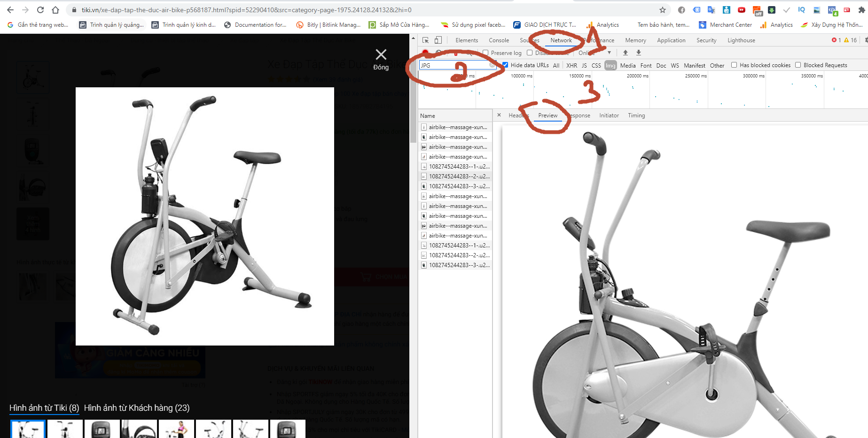Viewport: 868px width, 438px height.
Task: Select request 1082745244283--2-.u2 in list
Action: (458, 177)
